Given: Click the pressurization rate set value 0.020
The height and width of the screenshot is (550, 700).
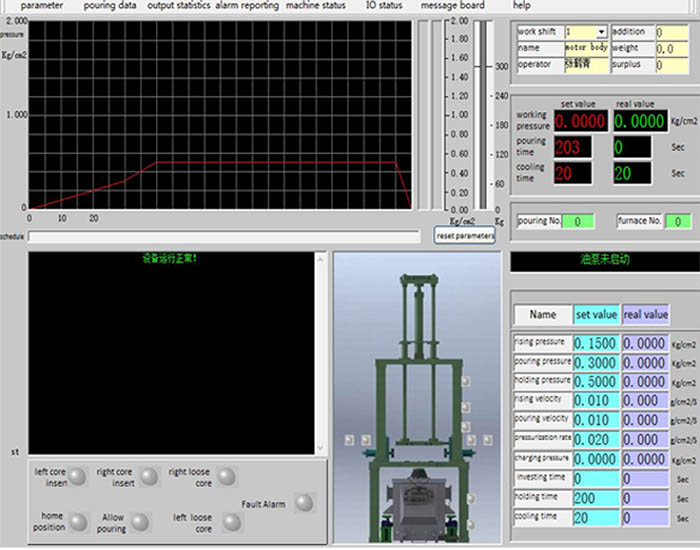Looking at the screenshot, I should 596,440.
